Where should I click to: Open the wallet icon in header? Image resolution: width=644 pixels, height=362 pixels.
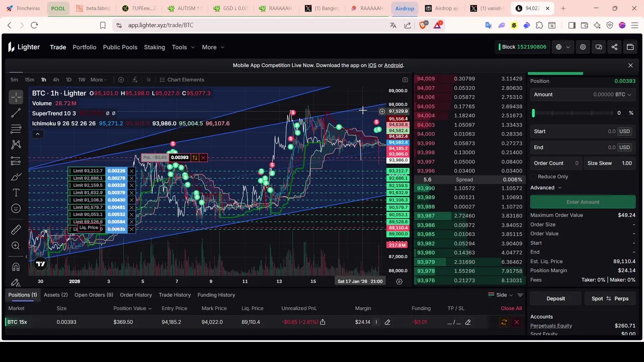coord(630,47)
